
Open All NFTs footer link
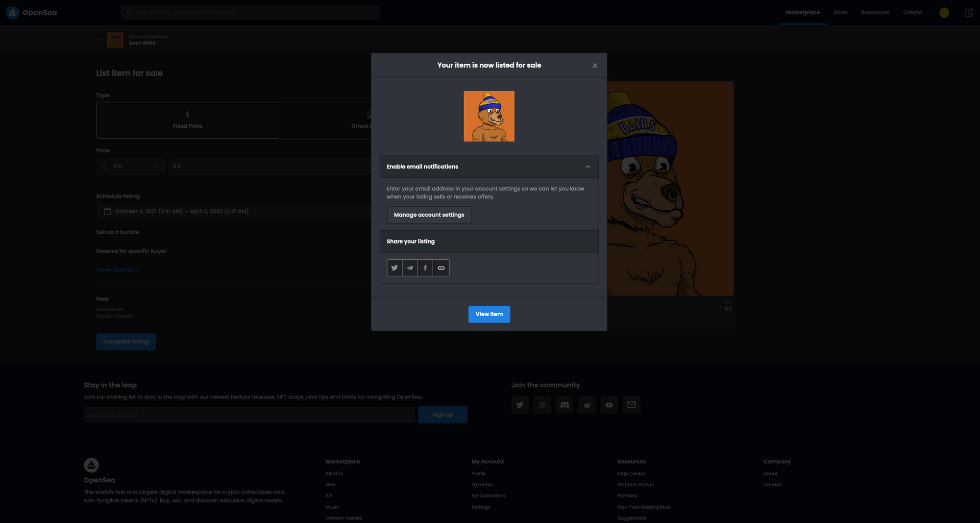pos(334,473)
